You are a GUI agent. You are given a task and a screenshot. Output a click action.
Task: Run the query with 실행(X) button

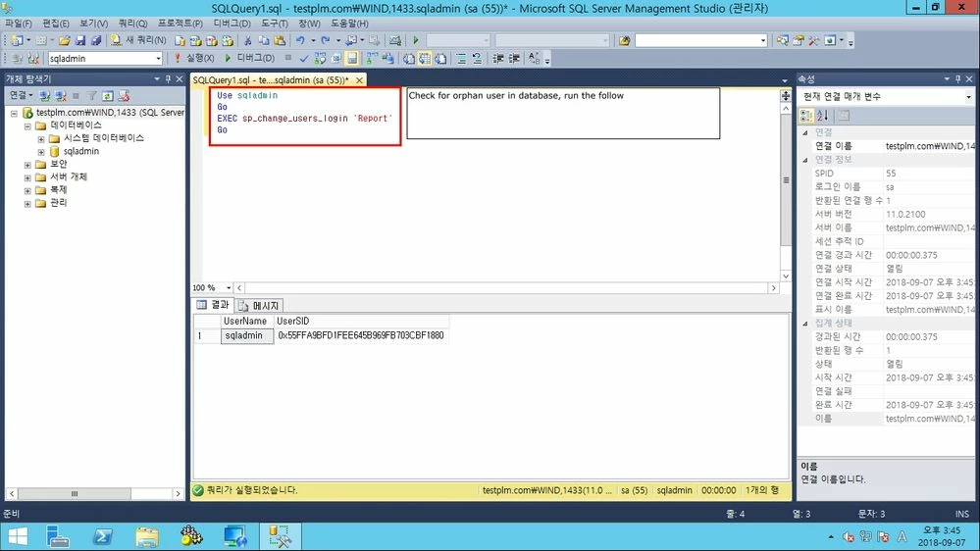tap(194, 58)
